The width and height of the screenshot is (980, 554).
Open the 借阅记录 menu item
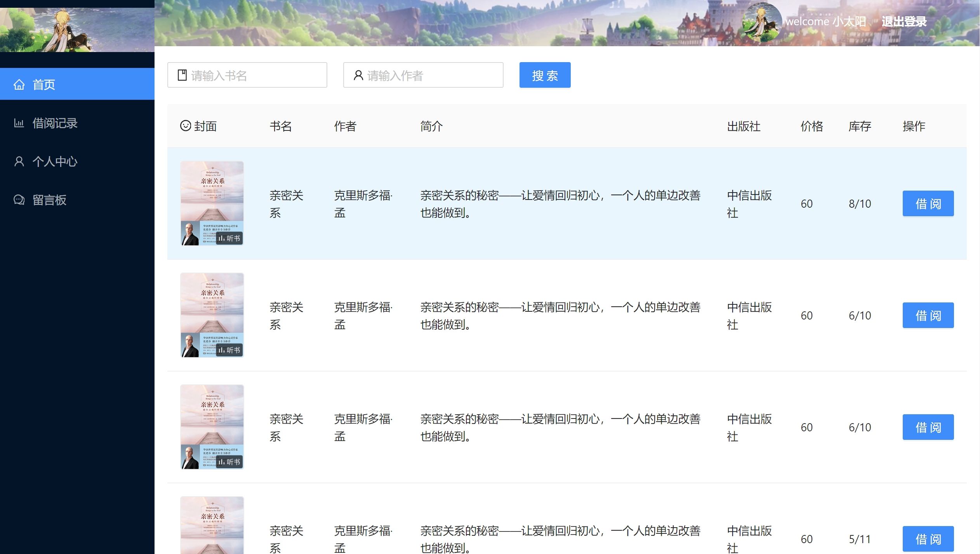(x=77, y=123)
